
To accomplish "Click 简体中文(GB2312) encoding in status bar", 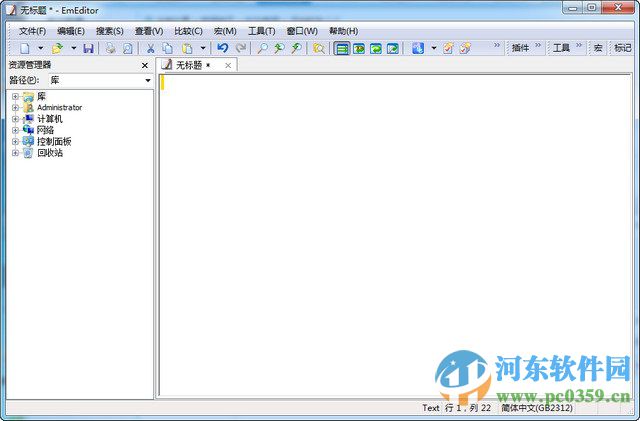I will pos(537,408).
